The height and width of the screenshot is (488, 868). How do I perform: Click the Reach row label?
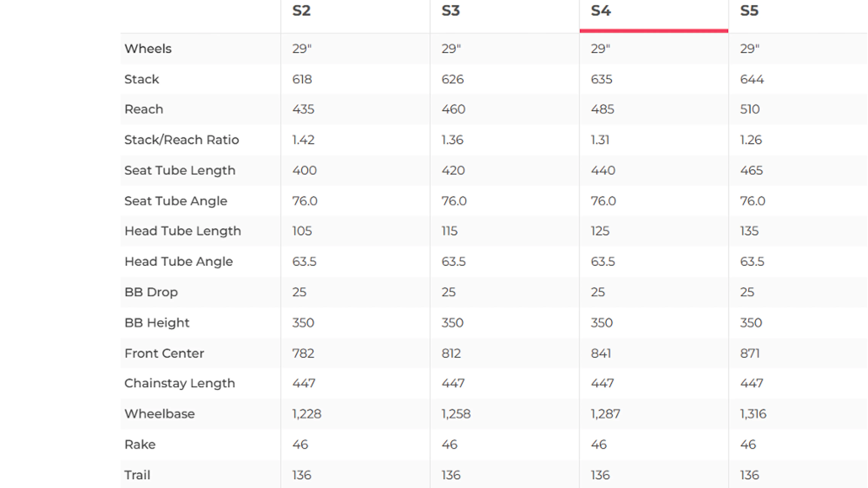click(x=144, y=109)
